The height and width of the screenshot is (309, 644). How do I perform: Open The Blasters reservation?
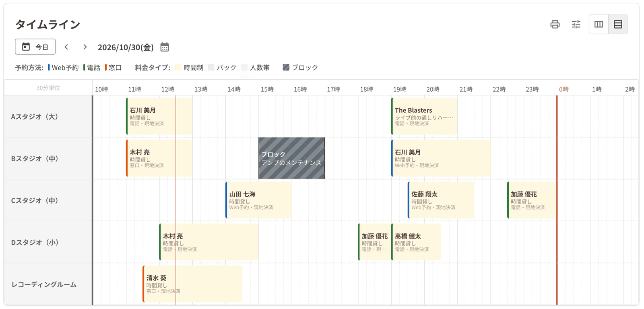point(424,116)
